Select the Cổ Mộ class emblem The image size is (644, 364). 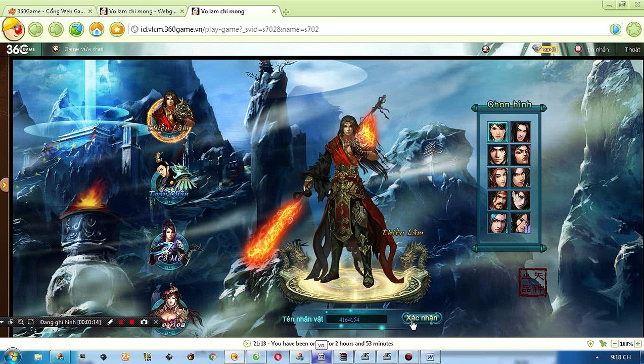(170, 246)
